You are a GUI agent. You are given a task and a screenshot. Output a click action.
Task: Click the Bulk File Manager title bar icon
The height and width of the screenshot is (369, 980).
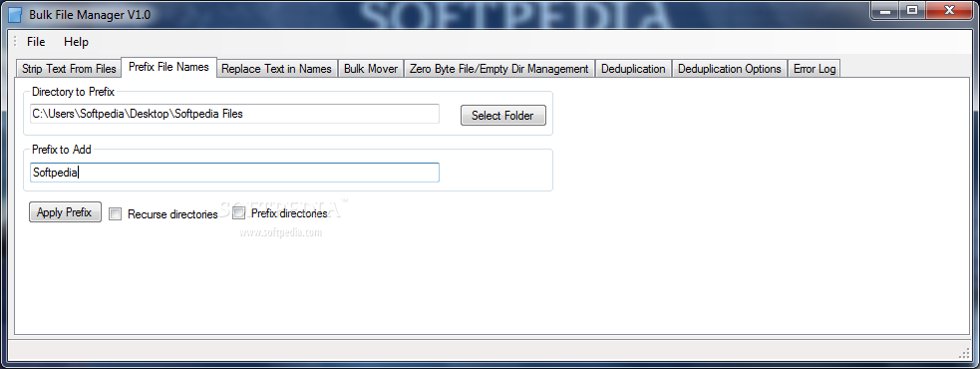click(x=15, y=14)
